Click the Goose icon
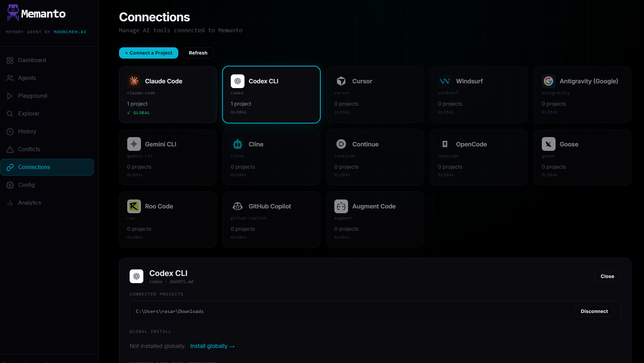The image size is (644, 363). pyautogui.click(x=549, y=144)
